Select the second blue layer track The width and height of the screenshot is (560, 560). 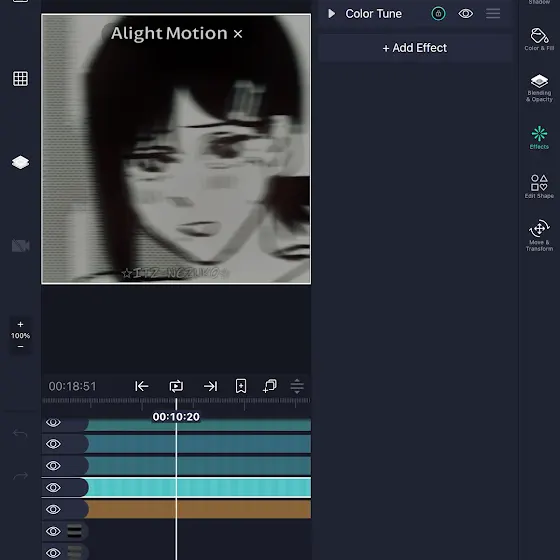(198, 444)
